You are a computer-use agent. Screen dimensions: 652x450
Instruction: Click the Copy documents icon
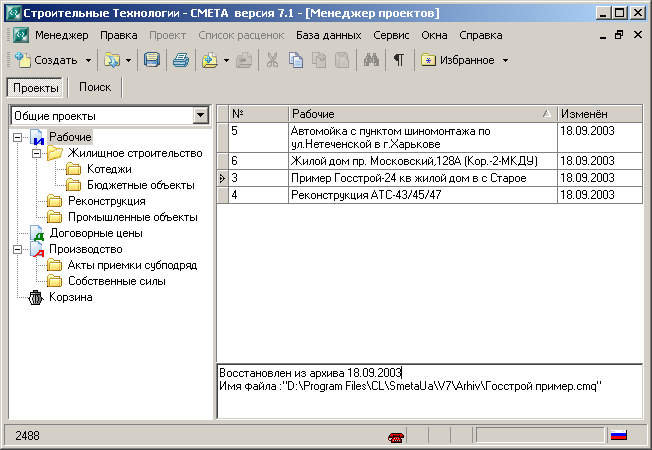pyautogui.click(x=296, y=60)
